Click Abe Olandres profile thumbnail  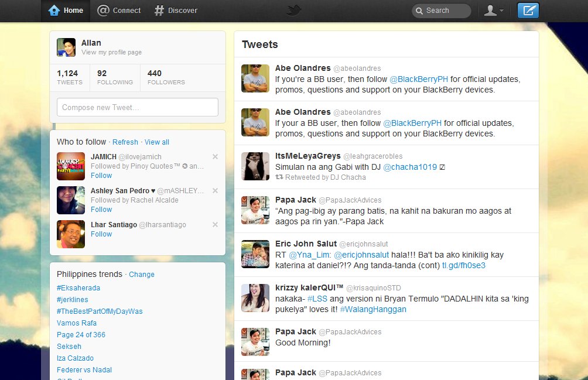click(x=255, y=78)
